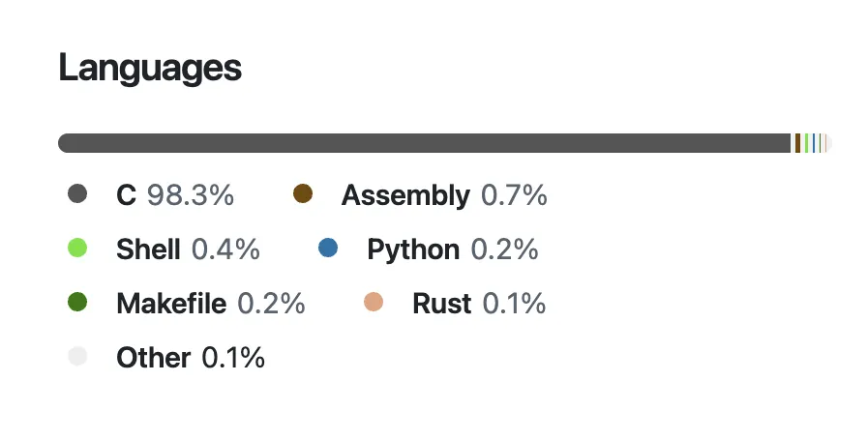Open the Assembly language link
Viewport: 868px width, 440px height.
tap(404, 195)
